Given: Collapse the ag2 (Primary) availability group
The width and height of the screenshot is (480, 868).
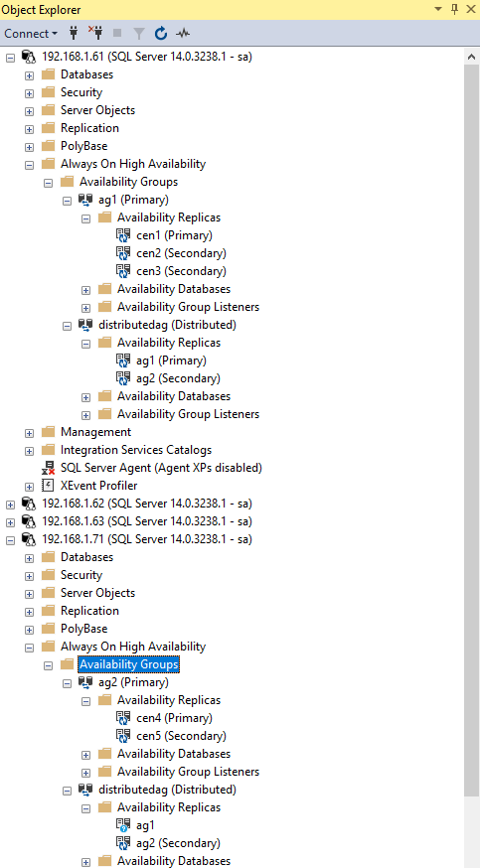Looking at the screenshot, I should [x=67, y=683].
